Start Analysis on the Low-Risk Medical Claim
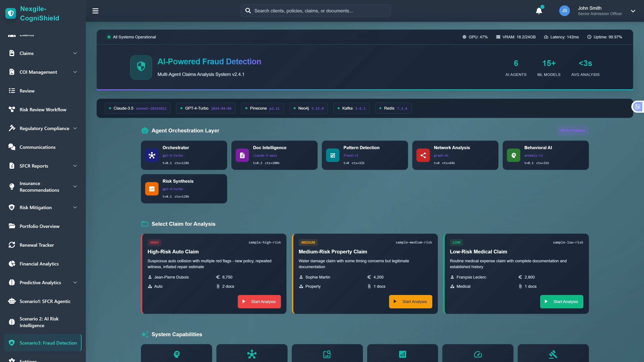 pyautogui.click(x=561, y=301)
